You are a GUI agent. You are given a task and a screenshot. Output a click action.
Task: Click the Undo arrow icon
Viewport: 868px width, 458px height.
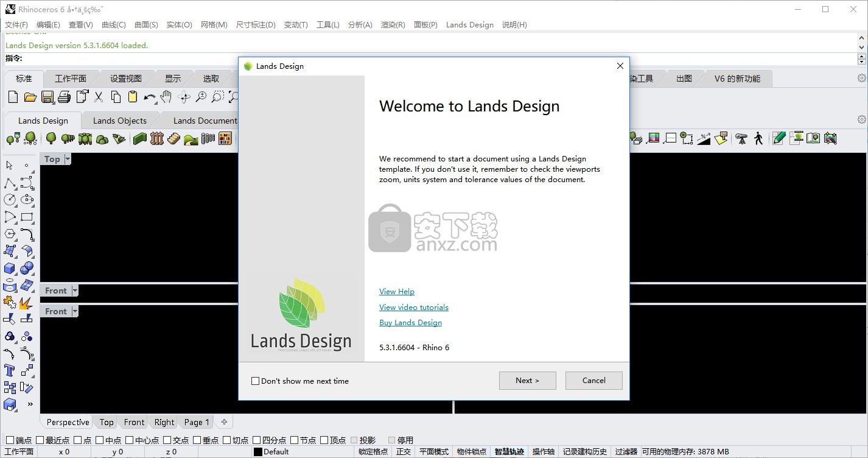150,97
